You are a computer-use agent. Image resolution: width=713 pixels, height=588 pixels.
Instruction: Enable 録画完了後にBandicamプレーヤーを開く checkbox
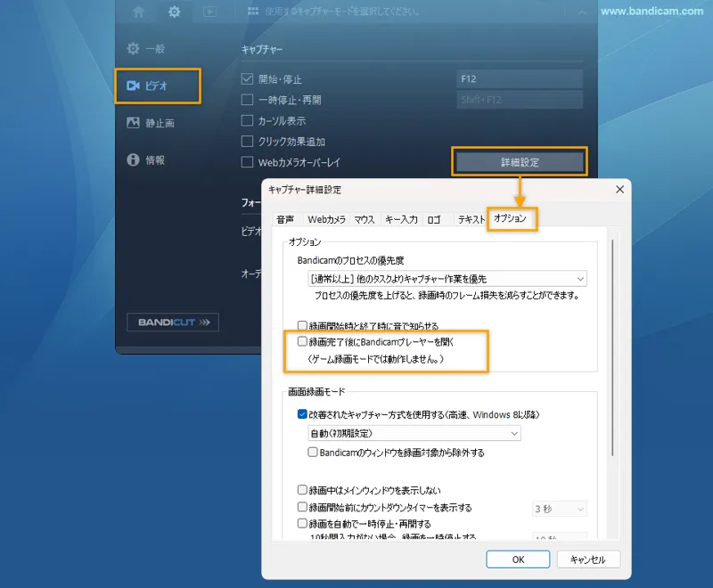(x=302, y=341)
